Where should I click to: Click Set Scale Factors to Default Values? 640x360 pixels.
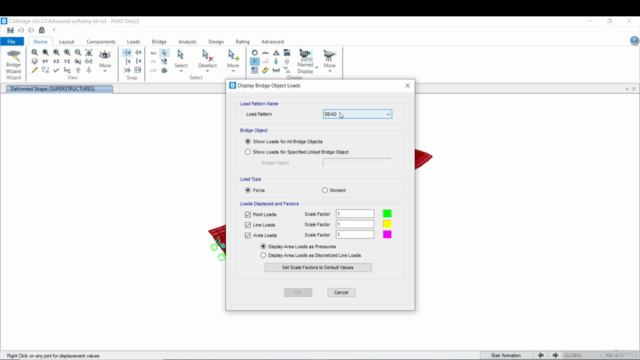point(318,267)
